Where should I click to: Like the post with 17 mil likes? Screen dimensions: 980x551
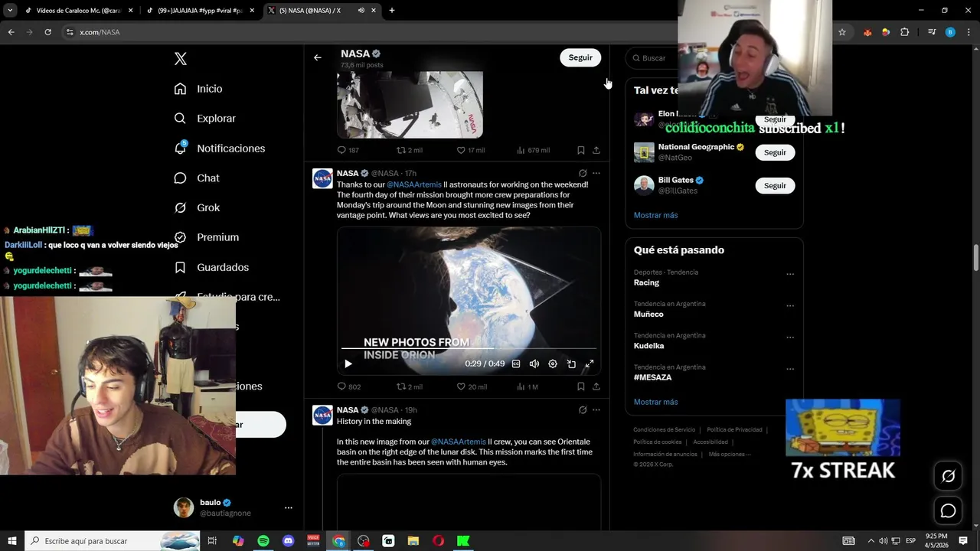(x=471, y=150)
